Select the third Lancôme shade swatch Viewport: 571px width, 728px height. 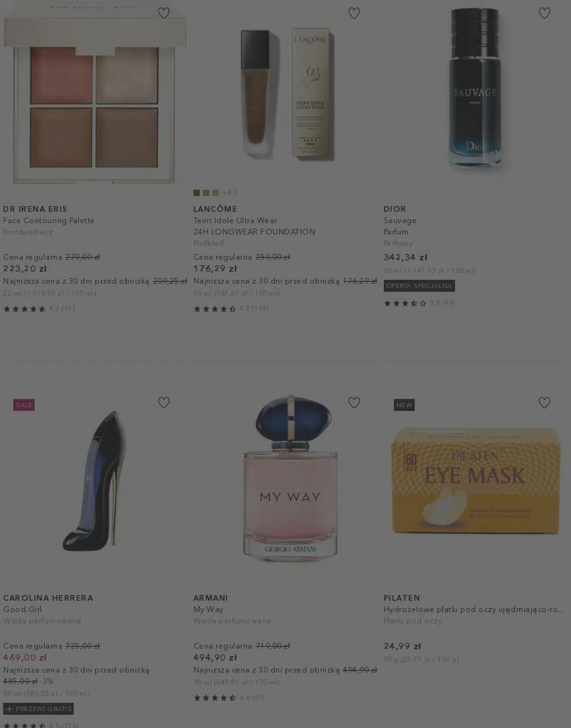click(x=216, y=193)
